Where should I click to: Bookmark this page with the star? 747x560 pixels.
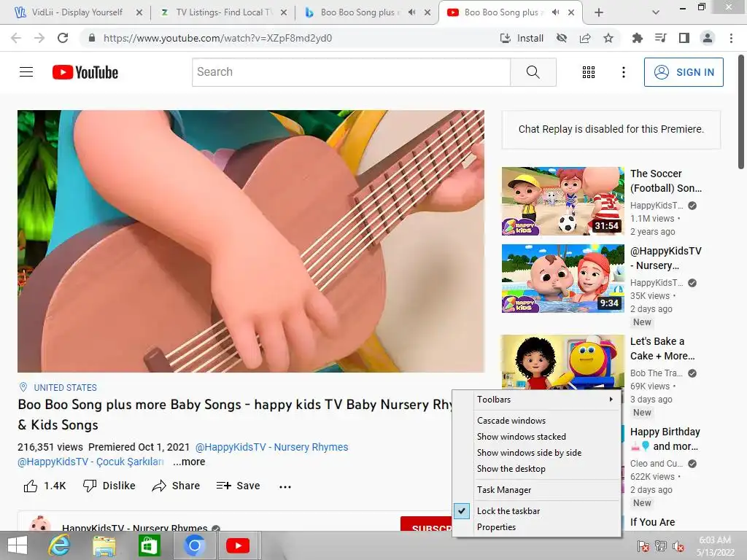tap(608, 38)
